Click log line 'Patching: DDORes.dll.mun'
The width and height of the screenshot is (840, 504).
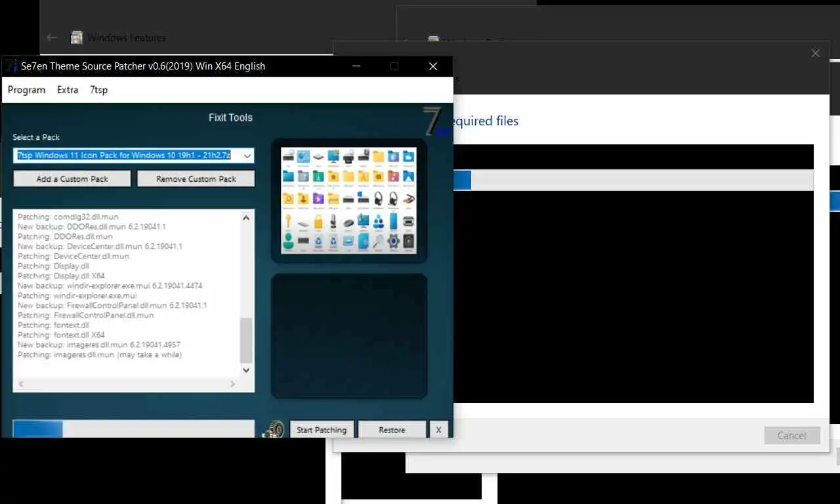65,236
